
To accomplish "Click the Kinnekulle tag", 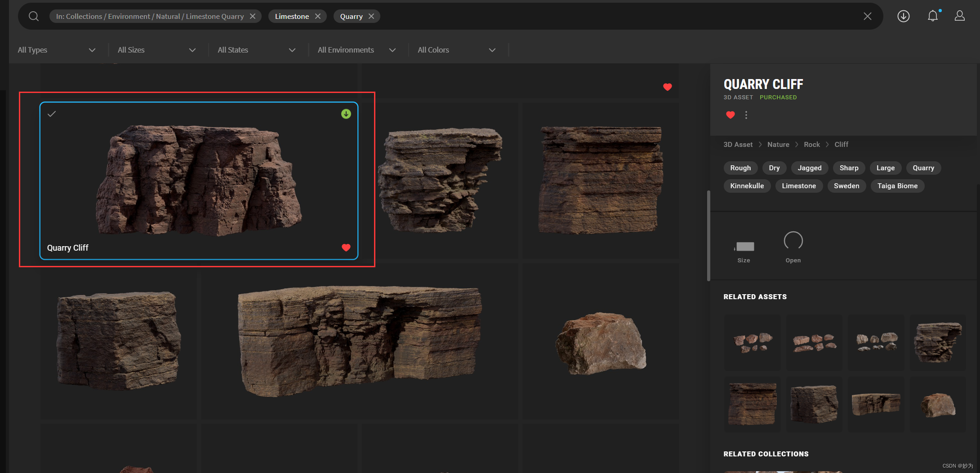I will pyautogui.click(x=747, y=186).
